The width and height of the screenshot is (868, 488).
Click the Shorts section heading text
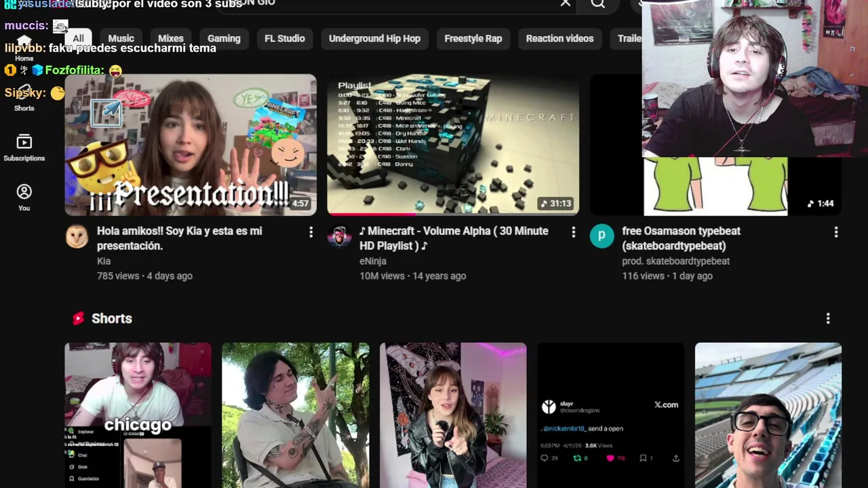pos(112,319)
